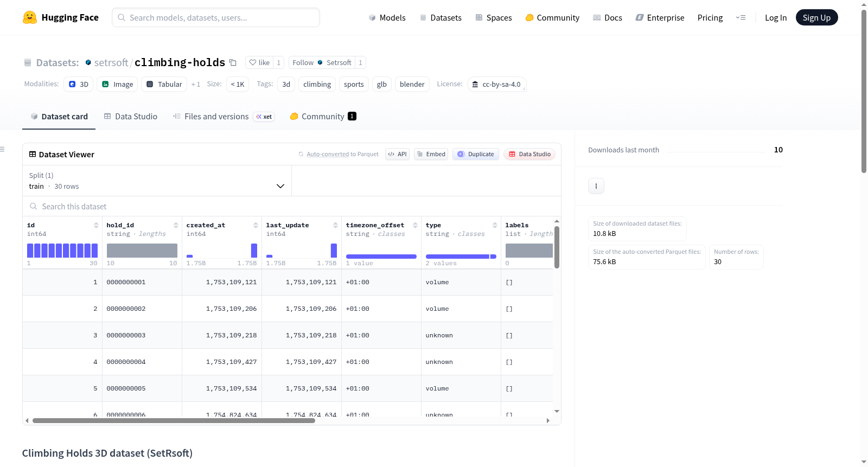Click the id histogram bars
The height and width of the screenshot is (467, 868).
click(x=62, y=251)
